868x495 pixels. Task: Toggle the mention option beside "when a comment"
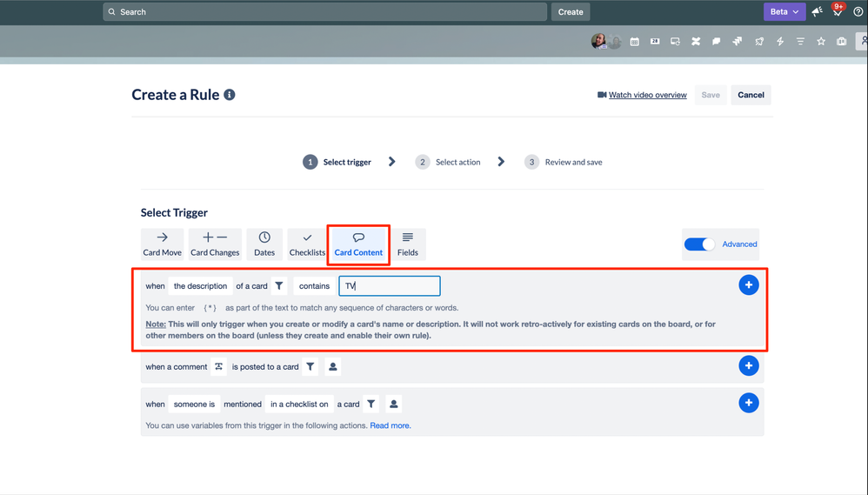click(x=218, y=366)
